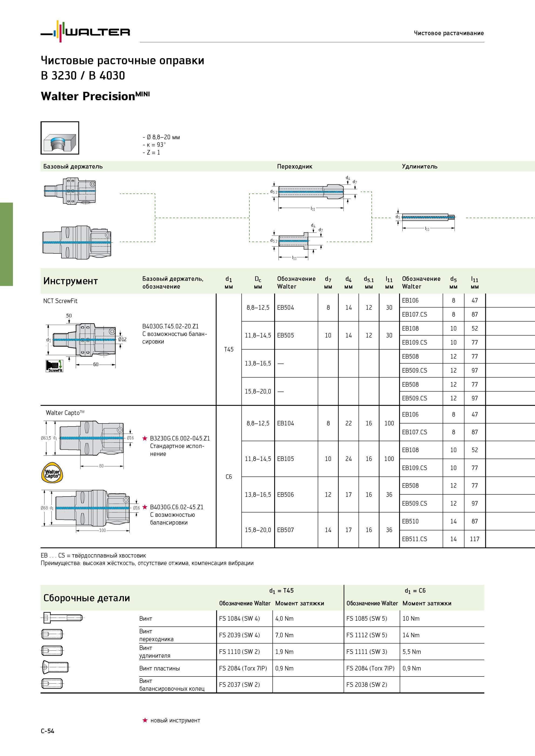Screen dimensions: 535x756
Task: Select screw code FS 1084 (SW 4)
Action: 239,619
